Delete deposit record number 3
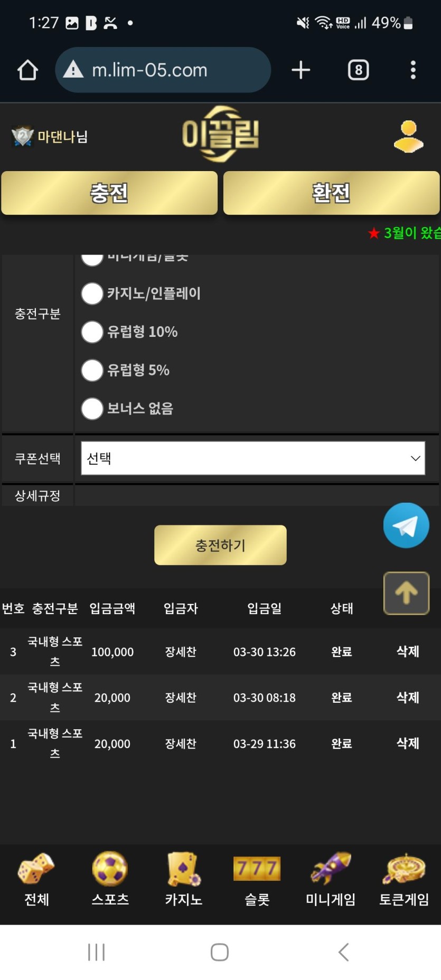The width and height of the screenshot is (441, 980). pos(408,652)
